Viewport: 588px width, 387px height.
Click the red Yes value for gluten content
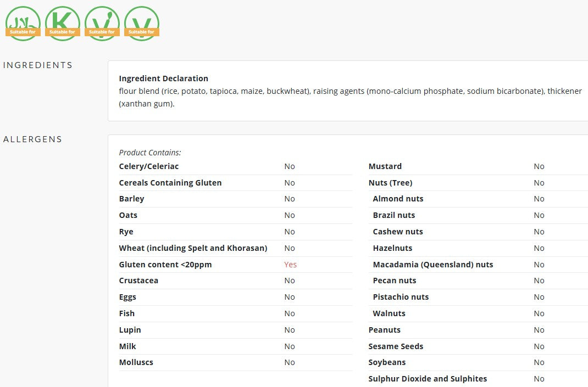coord(290,265)
